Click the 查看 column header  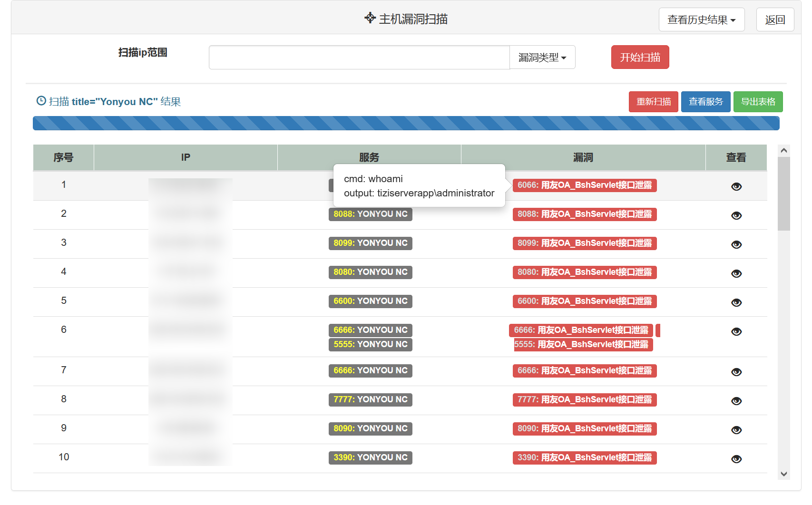736,157
